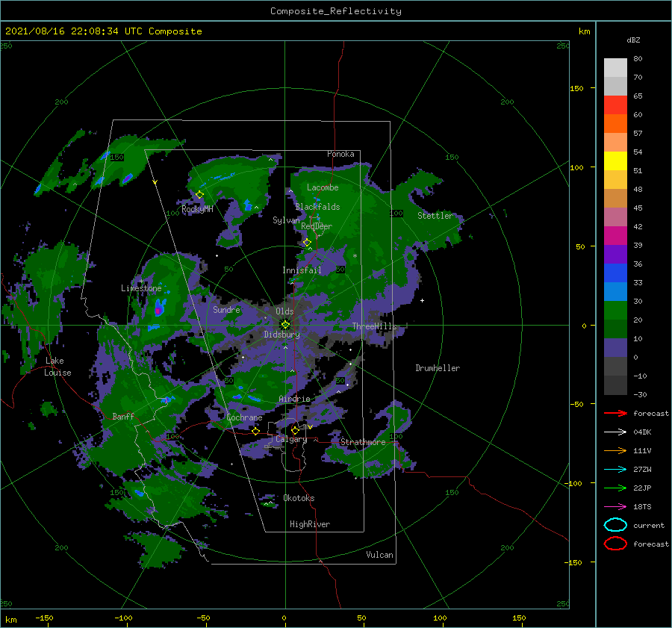Click magenta storm core south of Limestone
Image resolution: width=672 pixels, height=628 pixels.
[x=158, y=310]
